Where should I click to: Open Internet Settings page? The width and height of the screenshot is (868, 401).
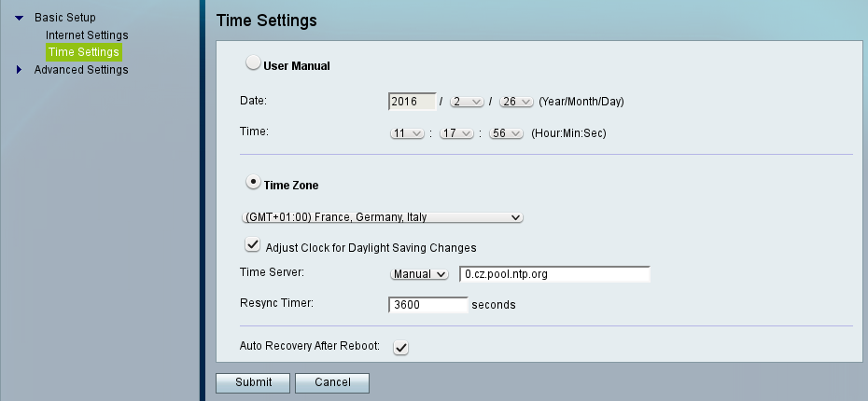pyautogui.click(x=87, y=35)
